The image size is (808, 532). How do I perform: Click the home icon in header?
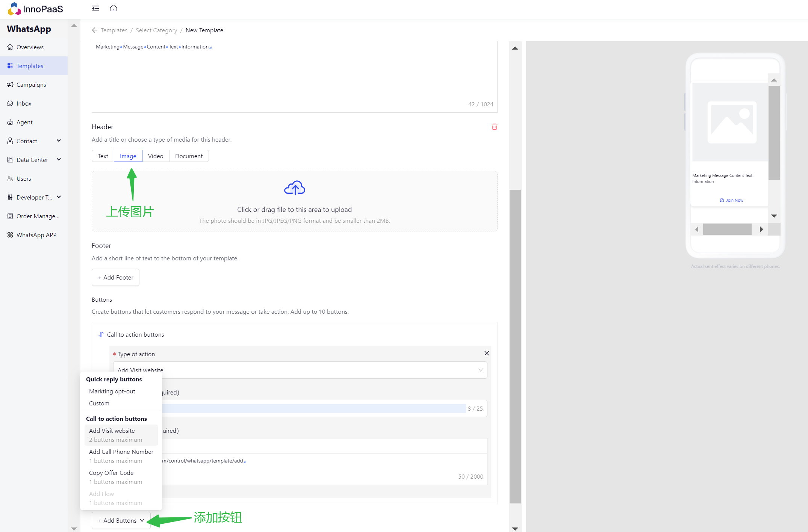point(113,8)
